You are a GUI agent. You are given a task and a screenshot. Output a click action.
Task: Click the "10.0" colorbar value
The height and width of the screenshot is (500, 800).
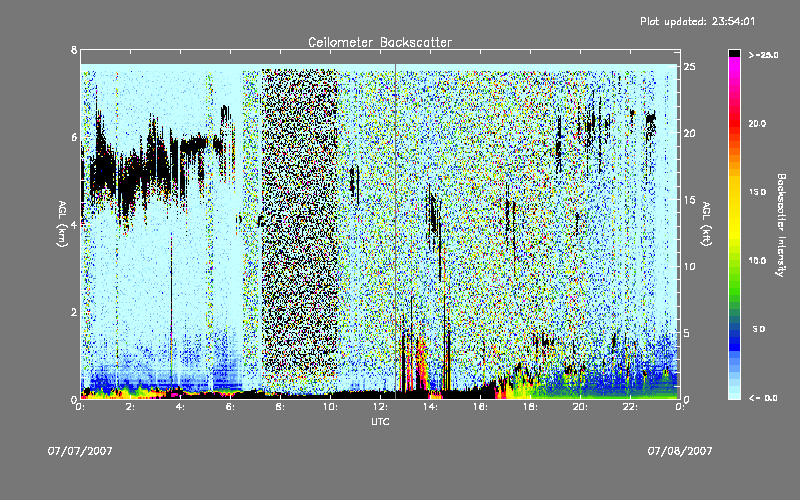tap(757, 261)
